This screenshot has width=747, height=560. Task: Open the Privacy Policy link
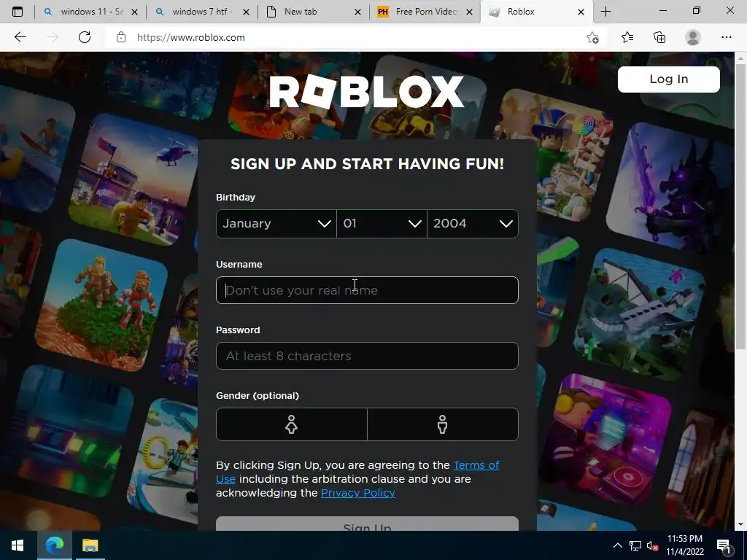357,493
